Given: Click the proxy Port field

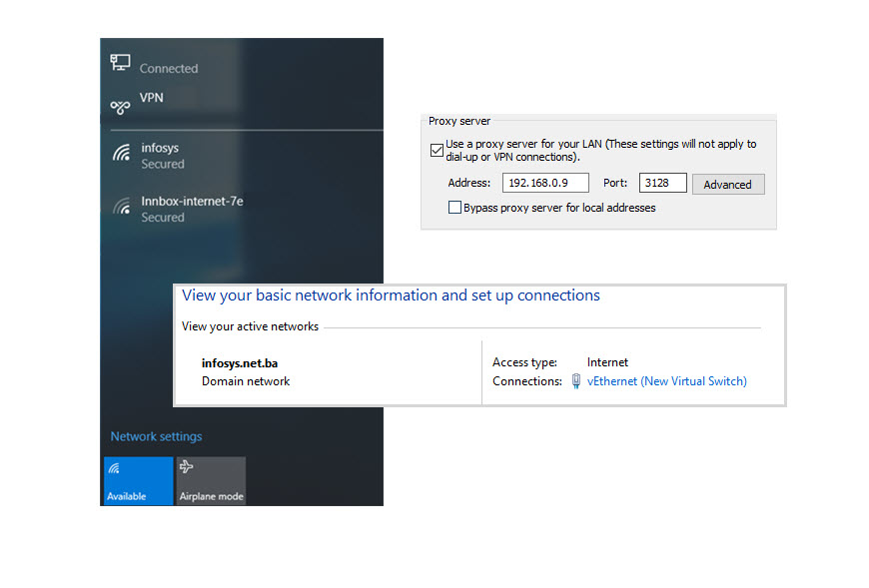Looking at the screenshot, I should [x=663, y=183].
